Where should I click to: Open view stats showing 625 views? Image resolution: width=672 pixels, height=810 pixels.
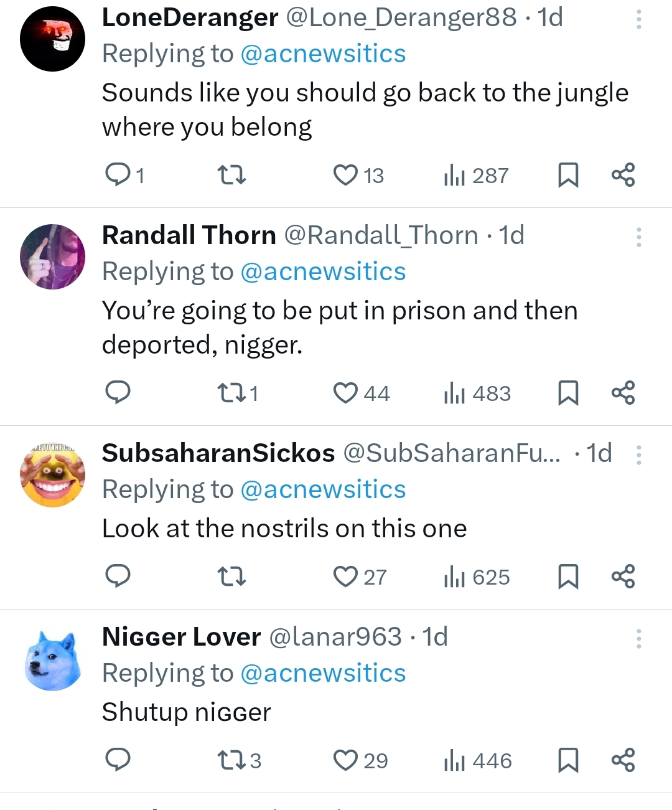click(x=477, y=577)
